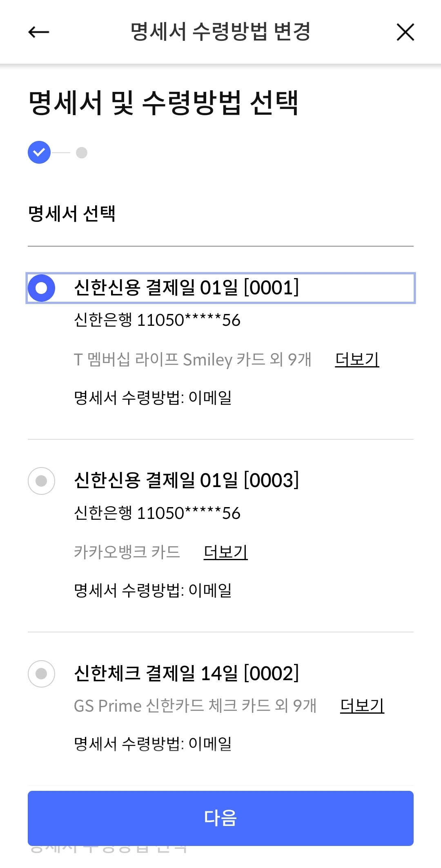Tap the T 멤버십 라이프 Smiley 카드 외 9개 text

pos(192,360)
